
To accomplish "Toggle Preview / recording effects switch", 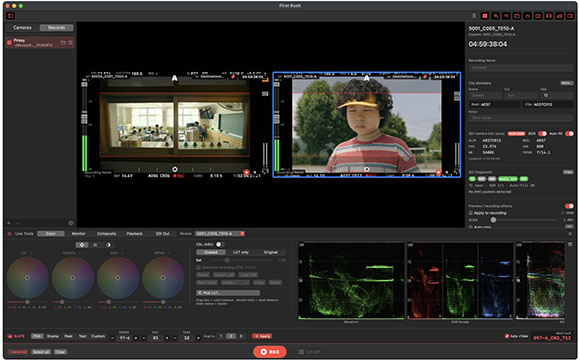I will tap(569, 206).
